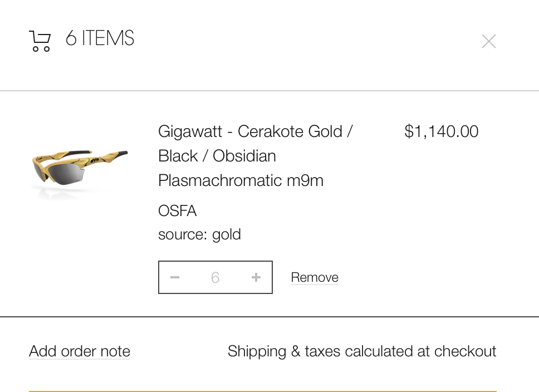
Task: Click the word Gigawatt in the title
Action: [189, 131]
